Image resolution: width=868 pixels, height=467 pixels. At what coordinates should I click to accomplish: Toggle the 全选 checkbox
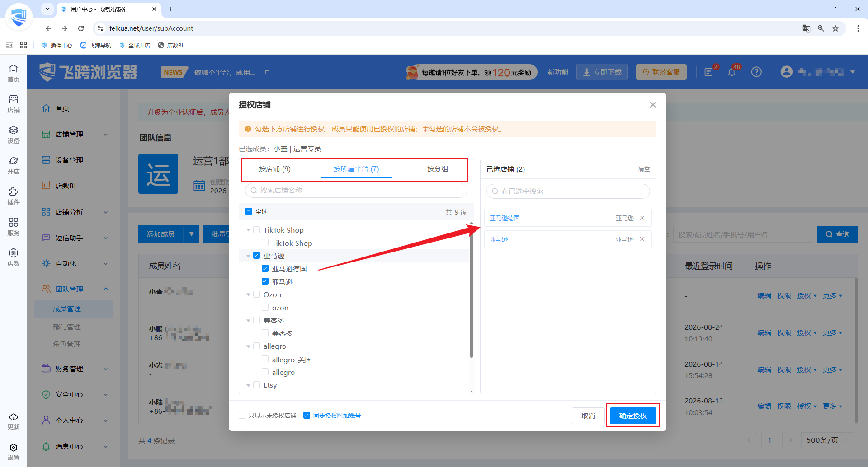coord(249,211)
